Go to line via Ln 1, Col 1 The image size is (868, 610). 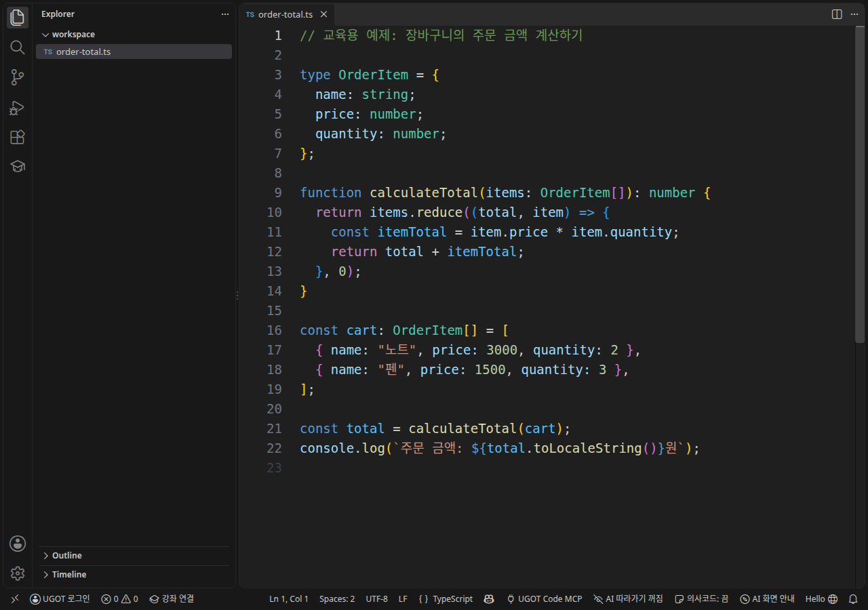[x=289, y=599]
